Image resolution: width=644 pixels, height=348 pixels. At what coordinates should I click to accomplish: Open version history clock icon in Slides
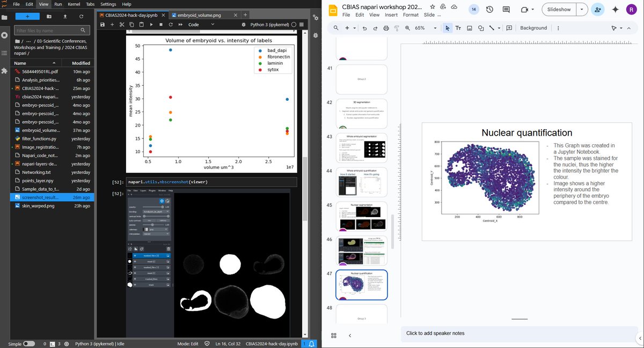tap(489, 10)
